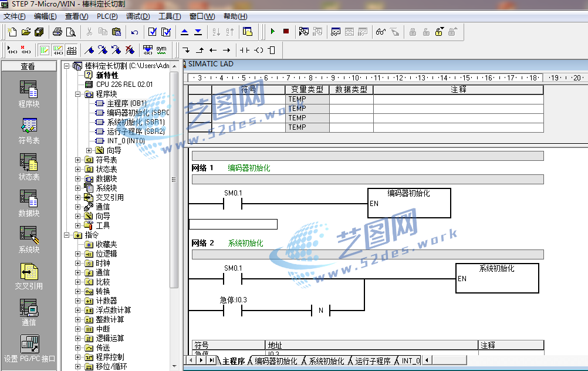Open 设置 PG/PC 接口 in the sidebar
Viewport: 588px width, 371px height.
pos(29,349)
